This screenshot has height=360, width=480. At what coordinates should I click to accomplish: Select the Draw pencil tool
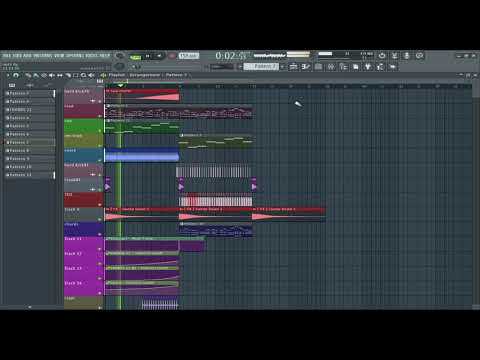pos(28,75)
